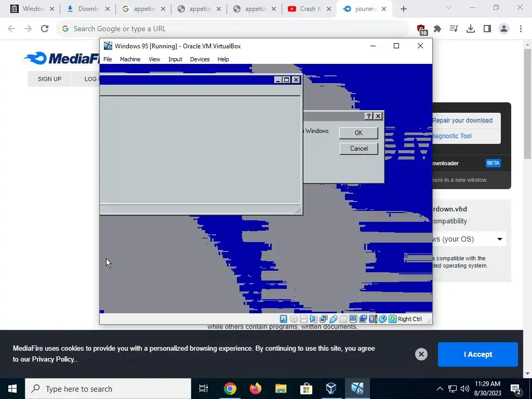Click the floppy disk icon in VirtualBox status bar
The height and width of the screenshot is (399, 532).
303,319
